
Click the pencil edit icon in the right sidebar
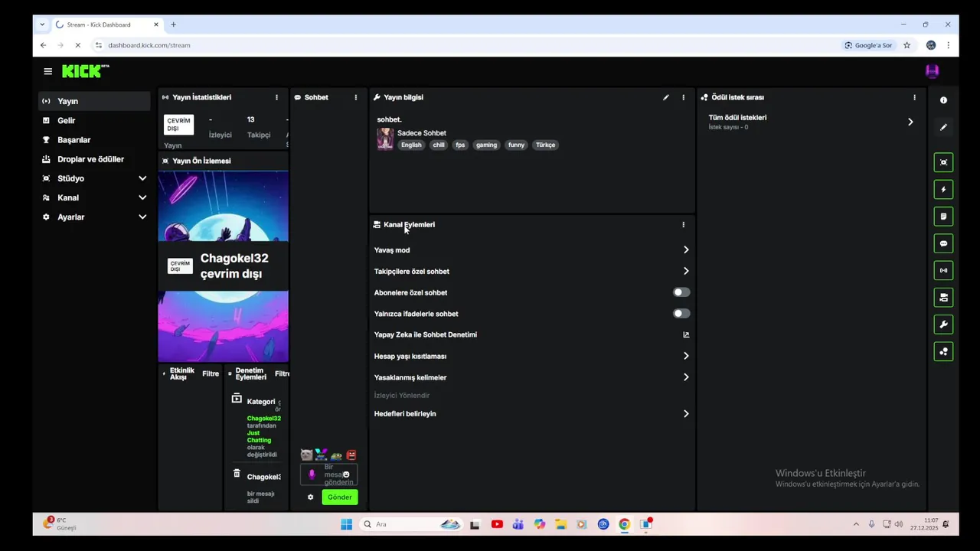tap(943, 127)
